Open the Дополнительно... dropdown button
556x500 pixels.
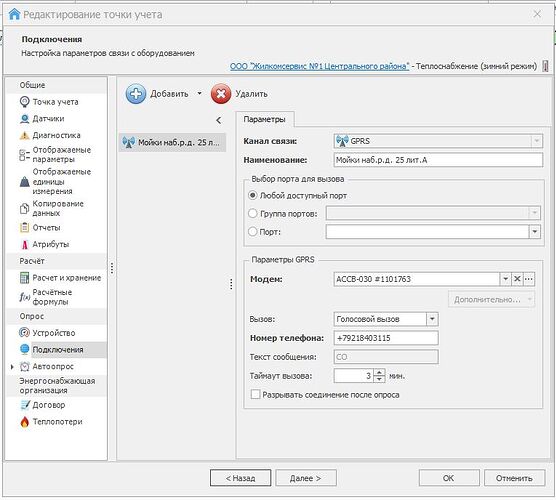tap(491, 299)
